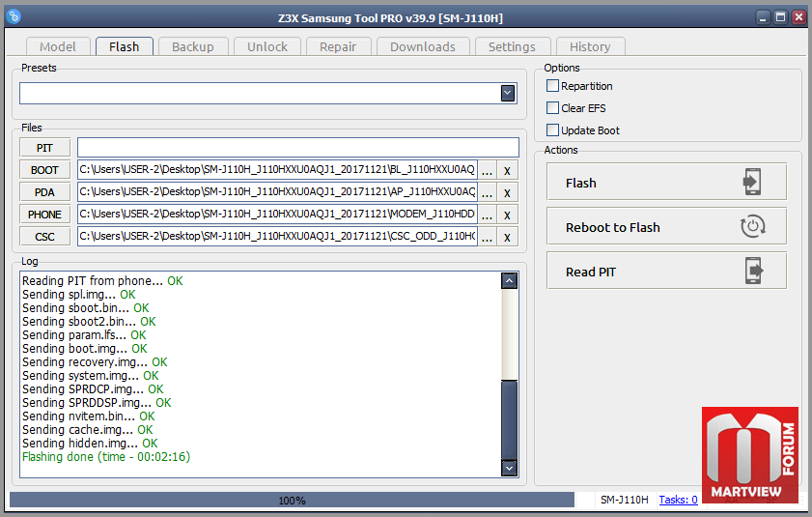
Task: Switch to the Flash tab
Action: pyautogui.click(x=125, y=46)
